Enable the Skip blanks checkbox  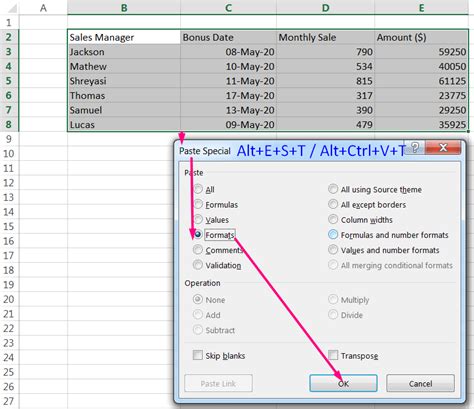coord(198,355)
